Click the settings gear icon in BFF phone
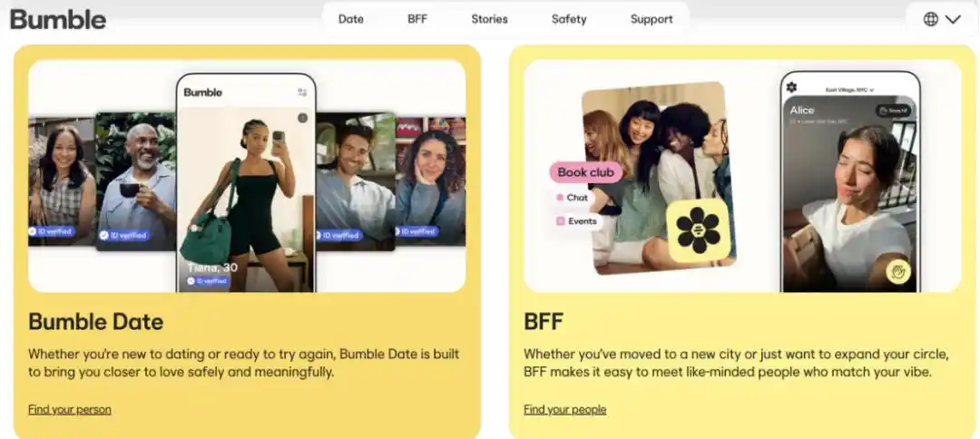 pyautogui.click(x=792, y=87)
